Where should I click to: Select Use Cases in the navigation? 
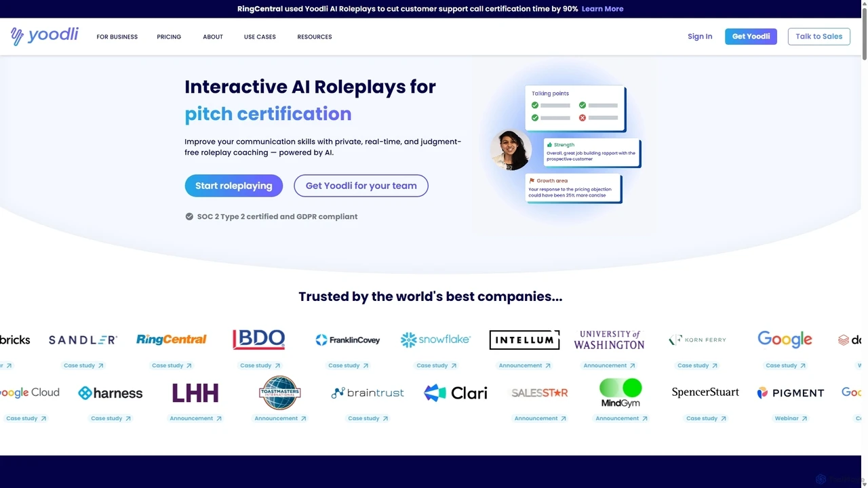[260, 37]
